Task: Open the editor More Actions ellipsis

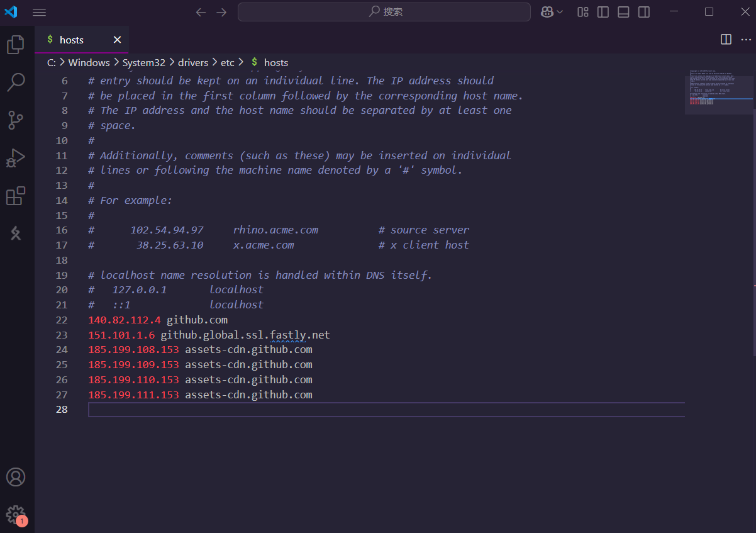Action: point(746,40)
